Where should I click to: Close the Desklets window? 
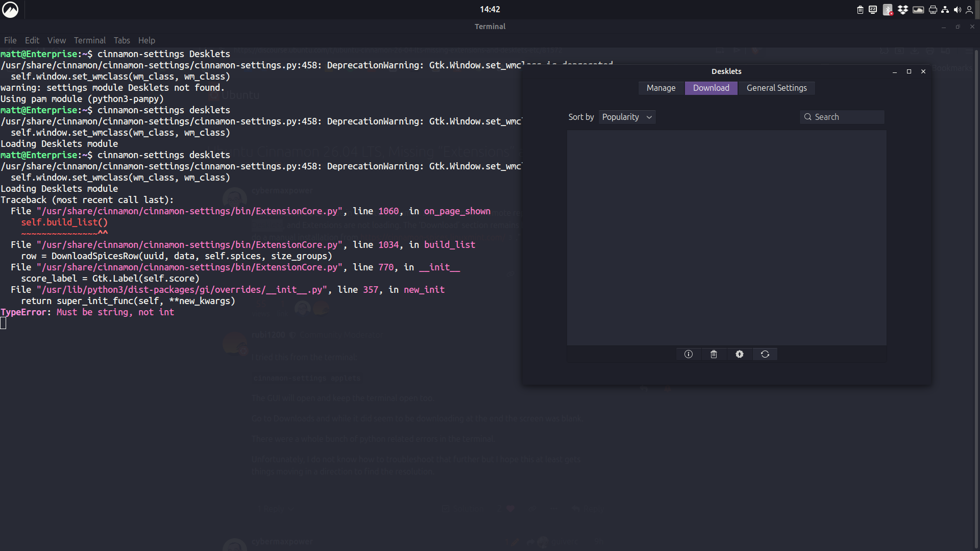(x=923, y=71)
